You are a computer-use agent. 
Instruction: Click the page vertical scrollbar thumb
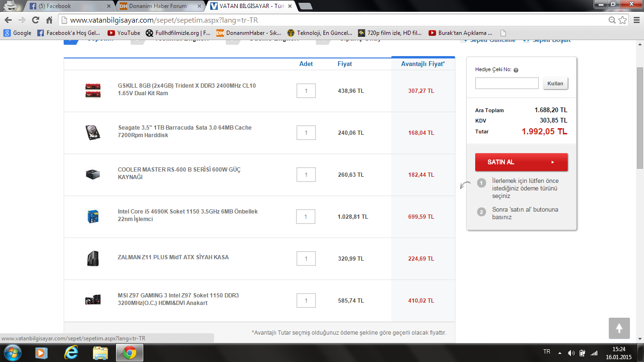[640, 118]
